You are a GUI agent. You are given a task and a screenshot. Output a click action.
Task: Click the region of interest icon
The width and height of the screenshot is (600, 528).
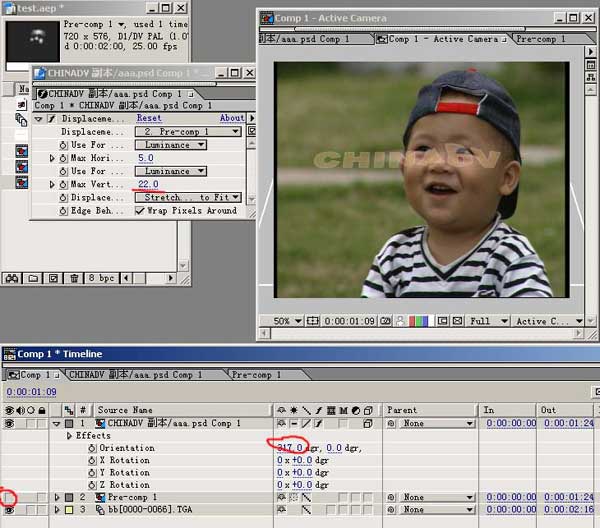click(x=442, y=321)
